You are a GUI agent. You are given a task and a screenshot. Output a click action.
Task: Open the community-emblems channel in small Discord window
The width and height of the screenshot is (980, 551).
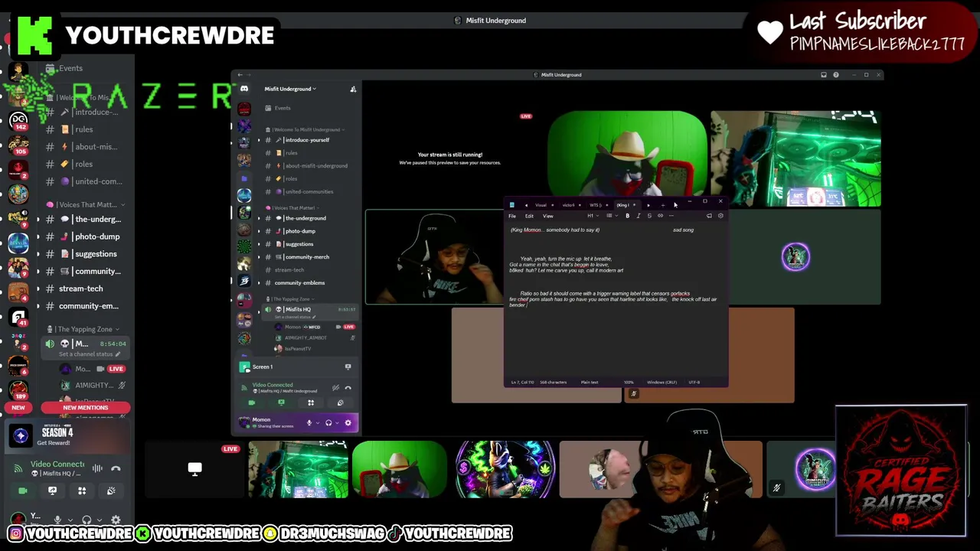coord(299,283)
